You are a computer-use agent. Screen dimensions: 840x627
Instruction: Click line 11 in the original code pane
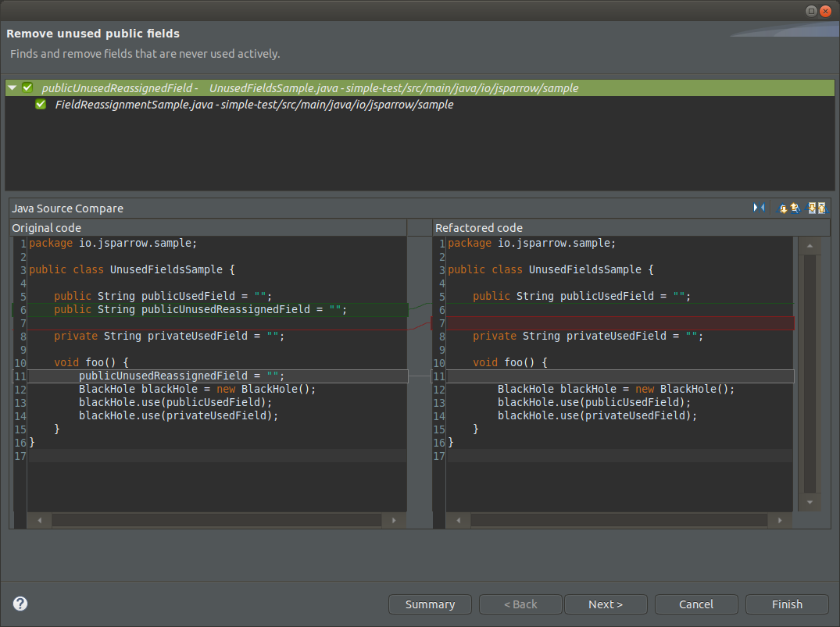click(x=181, y=376)
